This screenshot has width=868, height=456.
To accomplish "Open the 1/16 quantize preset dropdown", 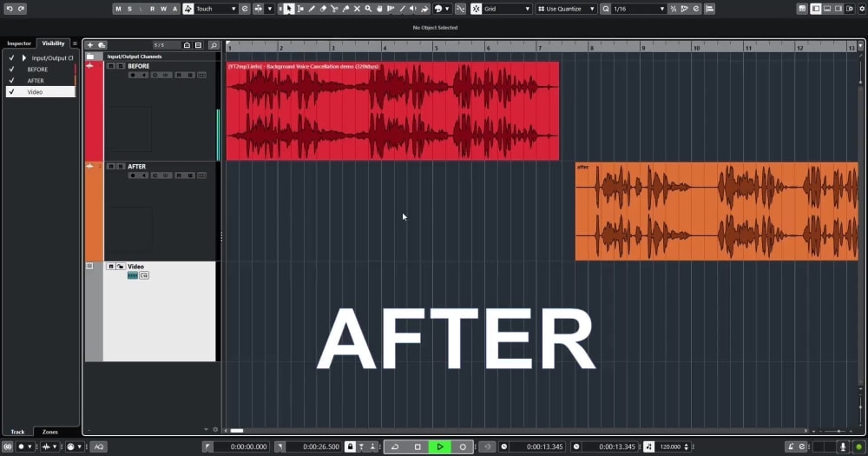I will click(638, 9).
